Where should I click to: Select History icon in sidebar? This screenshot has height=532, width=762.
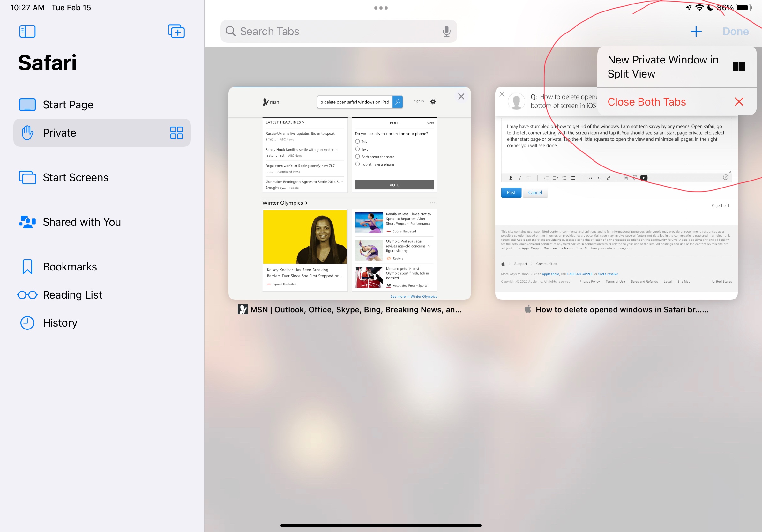27,323
